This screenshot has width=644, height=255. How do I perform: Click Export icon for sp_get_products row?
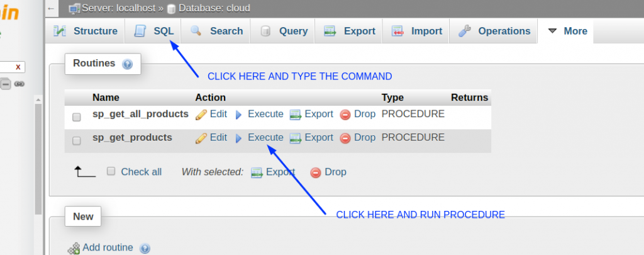coord(296,139)
